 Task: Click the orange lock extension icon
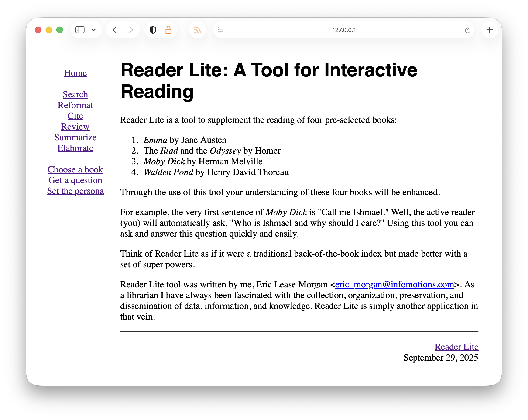pyautogui.click(x=168, y=30)
